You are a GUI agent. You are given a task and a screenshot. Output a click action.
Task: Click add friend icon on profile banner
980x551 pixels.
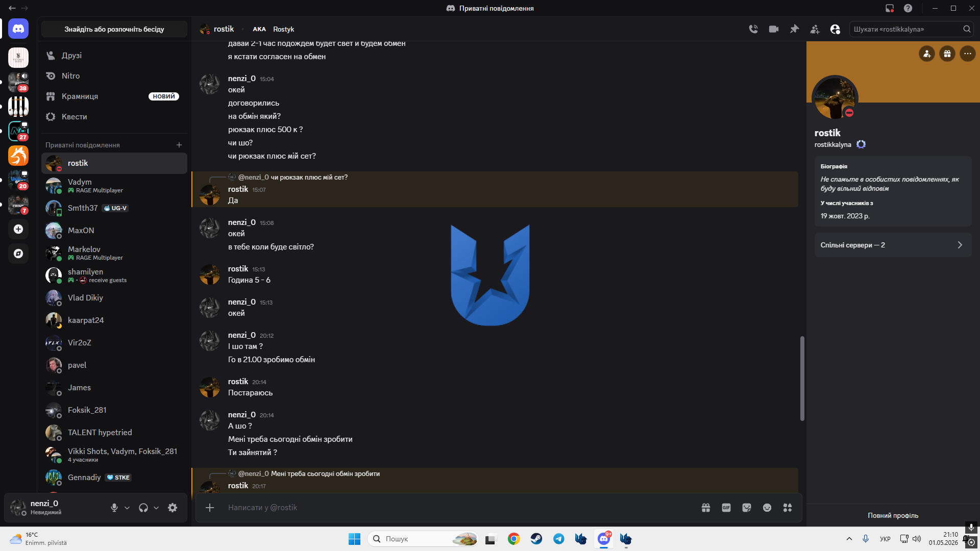click(927, 54)
